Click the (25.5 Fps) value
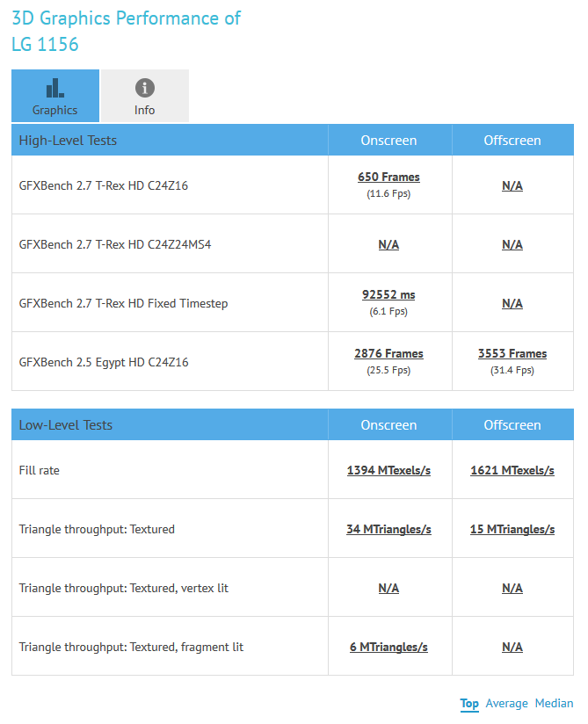The image size is (588, 724). 388,370
